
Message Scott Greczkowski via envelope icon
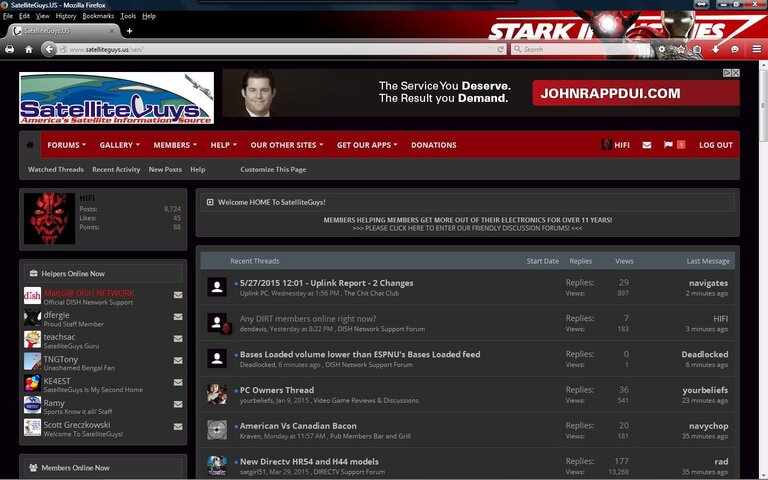[x=178, y=427]
